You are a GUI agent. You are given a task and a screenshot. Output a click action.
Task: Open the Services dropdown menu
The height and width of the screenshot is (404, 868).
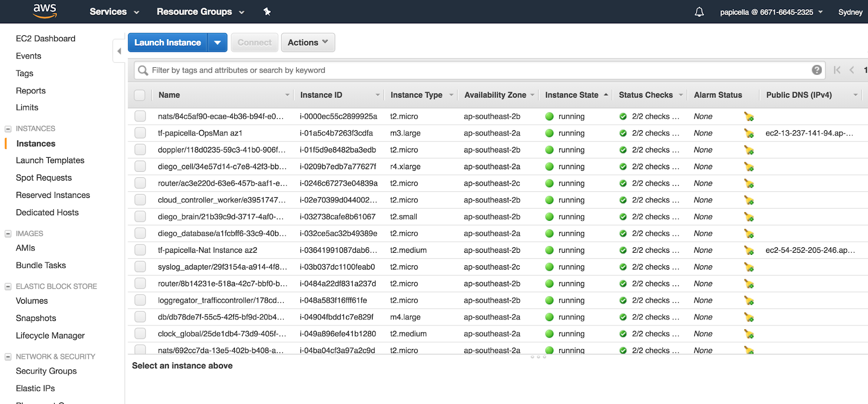[114, 12]
